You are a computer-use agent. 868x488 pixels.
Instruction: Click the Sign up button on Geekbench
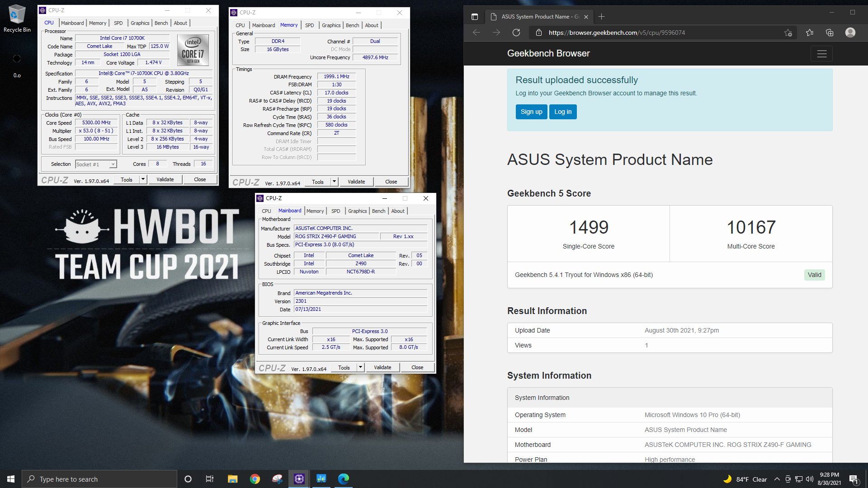click(x=531, y=112)
